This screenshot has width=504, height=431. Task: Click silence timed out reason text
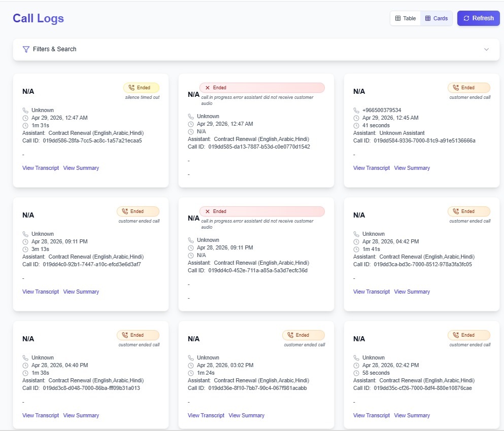[142, 97]
